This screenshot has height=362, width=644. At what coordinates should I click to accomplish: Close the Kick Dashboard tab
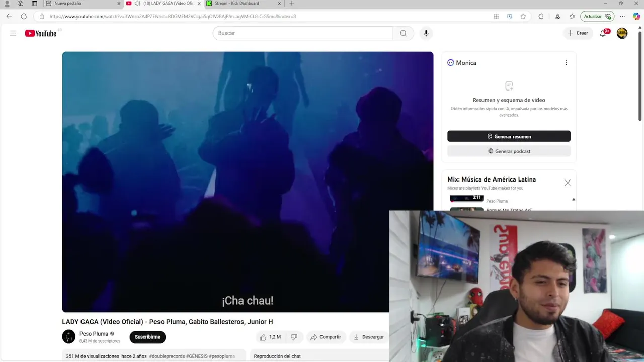[279, 4]
